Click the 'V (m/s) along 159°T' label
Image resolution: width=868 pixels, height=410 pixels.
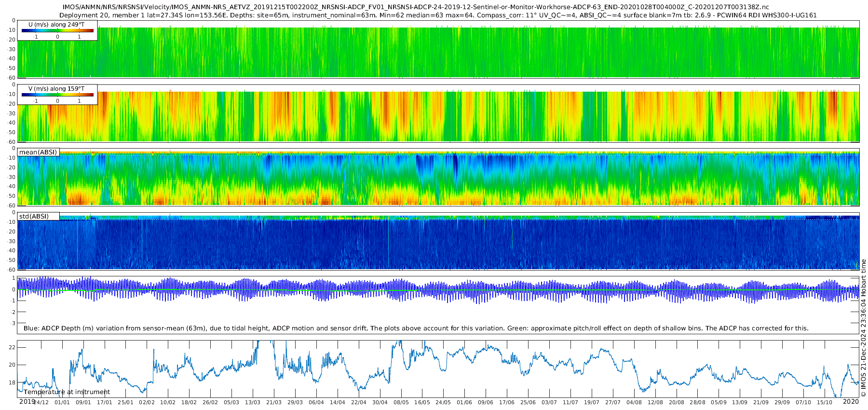[x=56, y=89]
